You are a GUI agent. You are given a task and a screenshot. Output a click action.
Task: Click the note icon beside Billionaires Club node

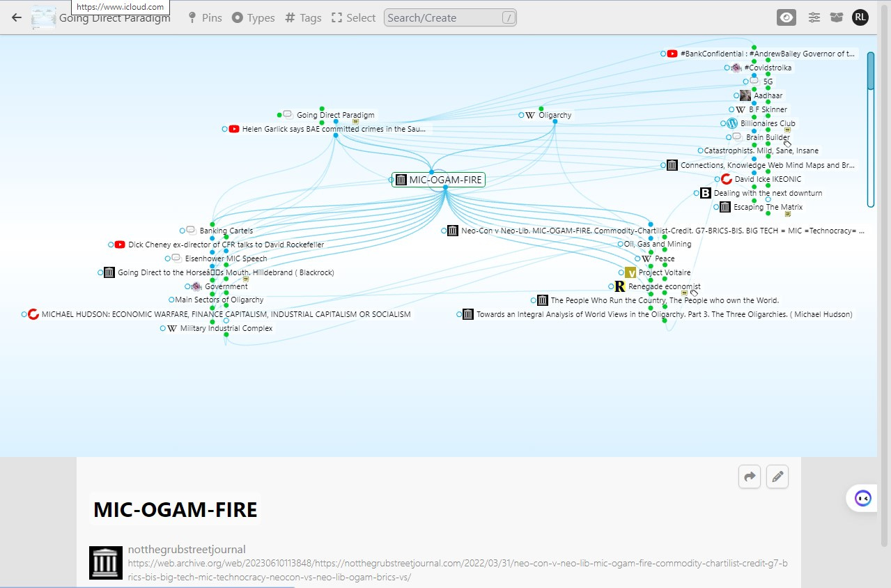click(x=787, y=130)
